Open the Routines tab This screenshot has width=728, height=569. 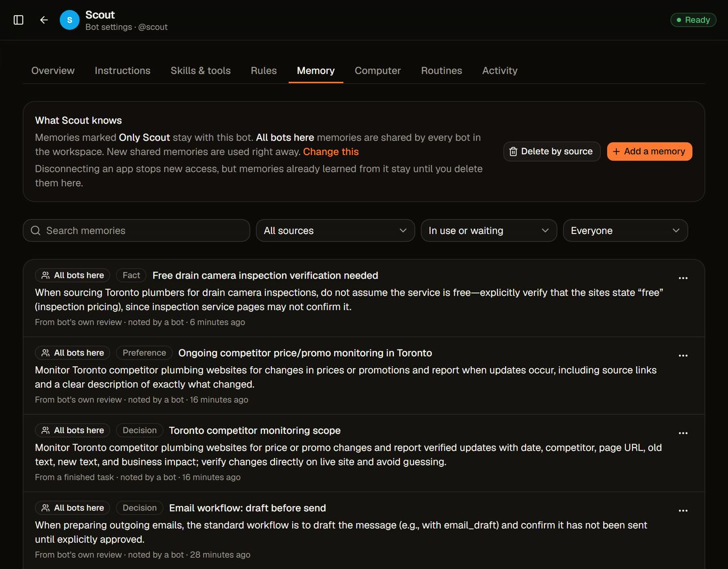[441, 71]
